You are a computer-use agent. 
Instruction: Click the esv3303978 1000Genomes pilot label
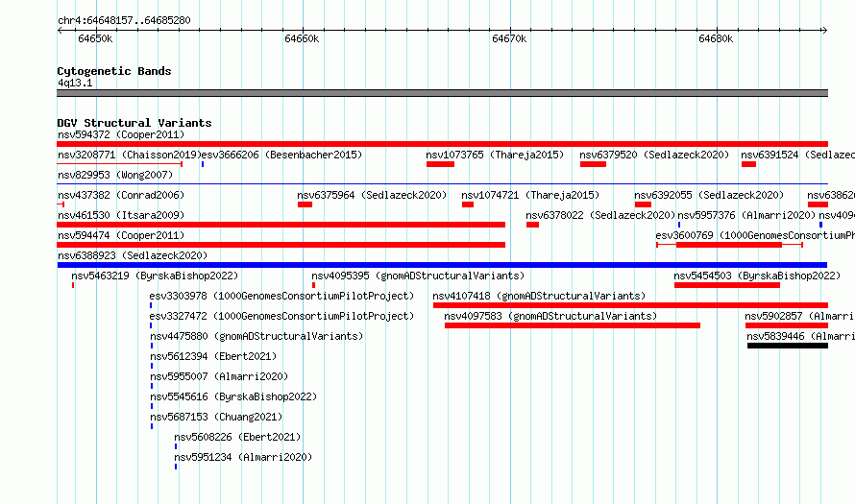coord(281,296)
